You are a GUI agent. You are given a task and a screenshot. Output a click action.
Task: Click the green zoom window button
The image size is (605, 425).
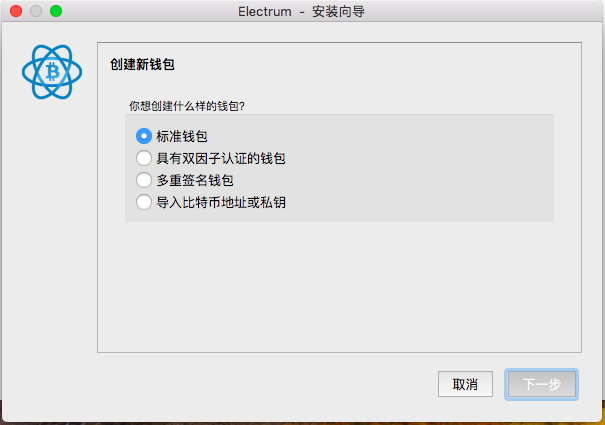(x=56, y=11)
